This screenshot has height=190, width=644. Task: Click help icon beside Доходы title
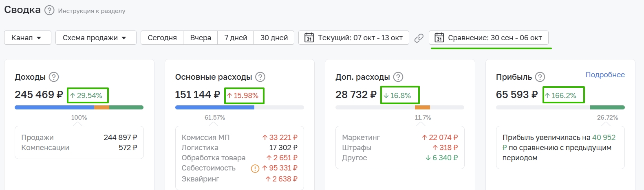click(x=54, y=77)
